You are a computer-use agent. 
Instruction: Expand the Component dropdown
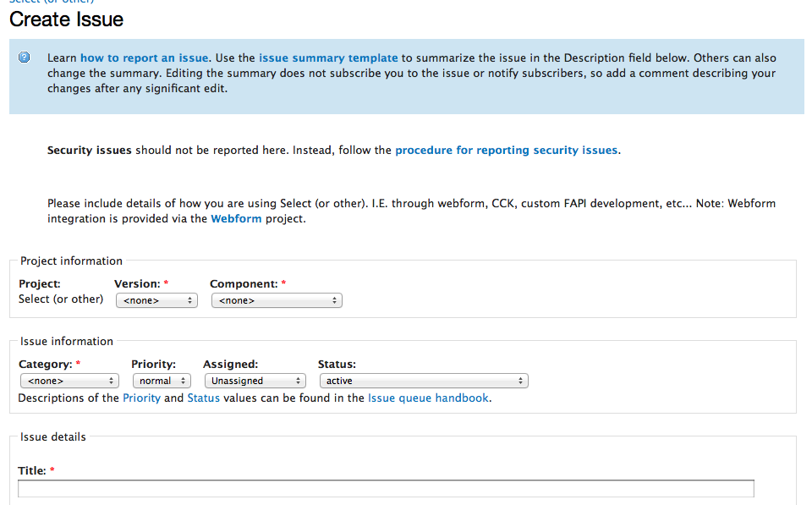[x=277, y=300]
